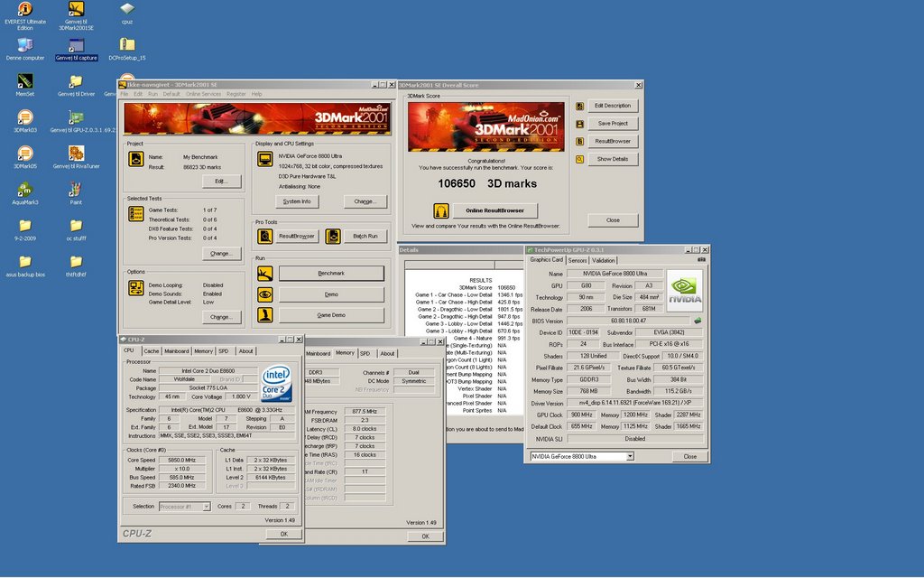This screenshot has width=924, height=578.
Task: Open EVEREST Ultimate Edition desktop icon
Action: (x=24, y=9)
